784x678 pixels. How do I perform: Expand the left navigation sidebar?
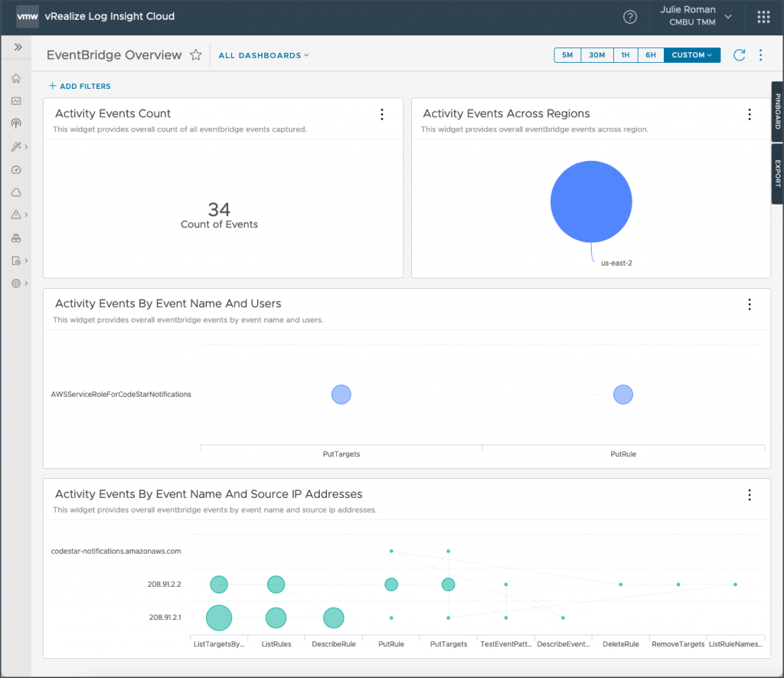pyautogui.click(x=16, y=47)
